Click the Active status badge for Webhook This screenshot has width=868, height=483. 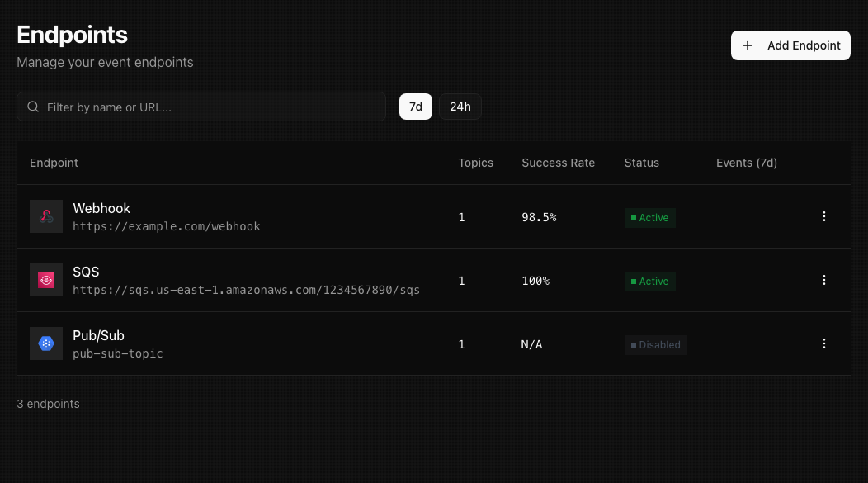coord(650,218)
